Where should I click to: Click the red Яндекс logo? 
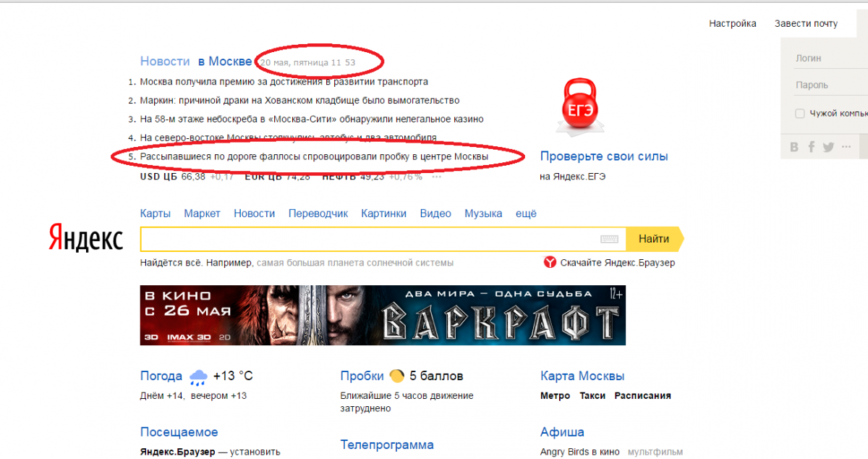(85, 237)
